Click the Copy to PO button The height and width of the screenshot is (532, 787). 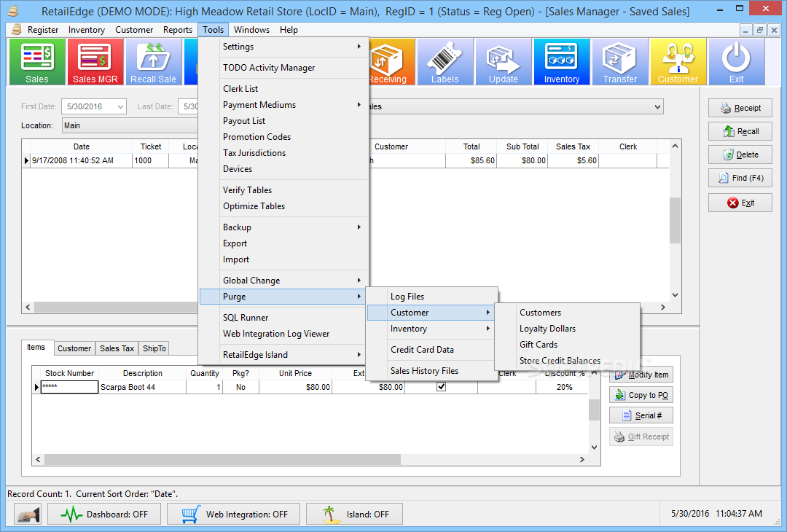tap(641, 395)
